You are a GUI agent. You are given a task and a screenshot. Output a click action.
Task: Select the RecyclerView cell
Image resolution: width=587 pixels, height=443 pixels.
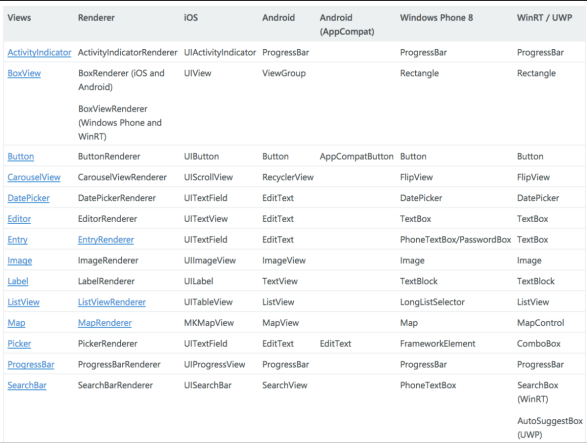(288, 177)
